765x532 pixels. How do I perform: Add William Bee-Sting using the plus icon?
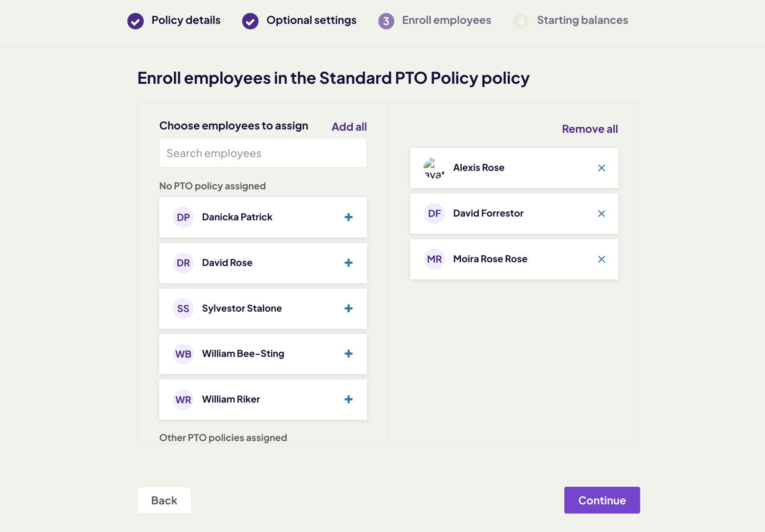tap(348, 354)
